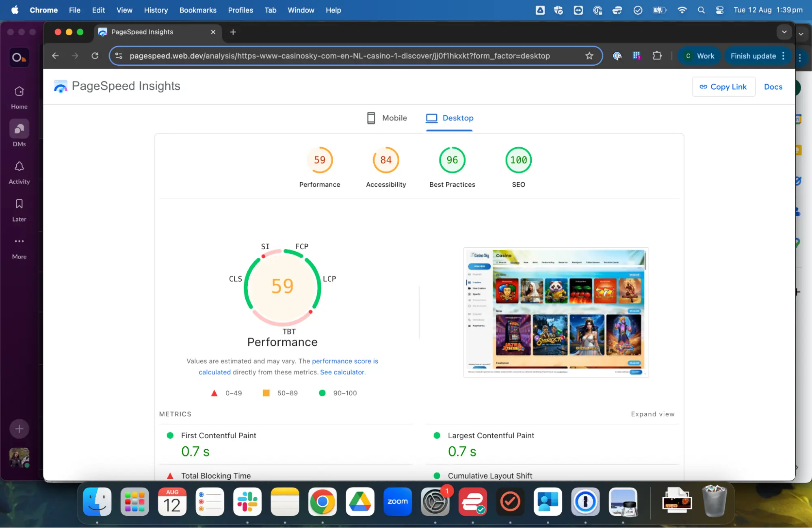
Task: Reload the PageSpeed page
Action: [x=95, y=56]
